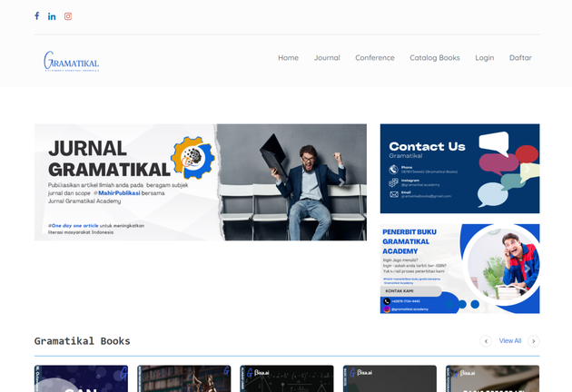Select the first book cover thumbnail
This screenshot has width=572, height=392.
tap(81, 379)
